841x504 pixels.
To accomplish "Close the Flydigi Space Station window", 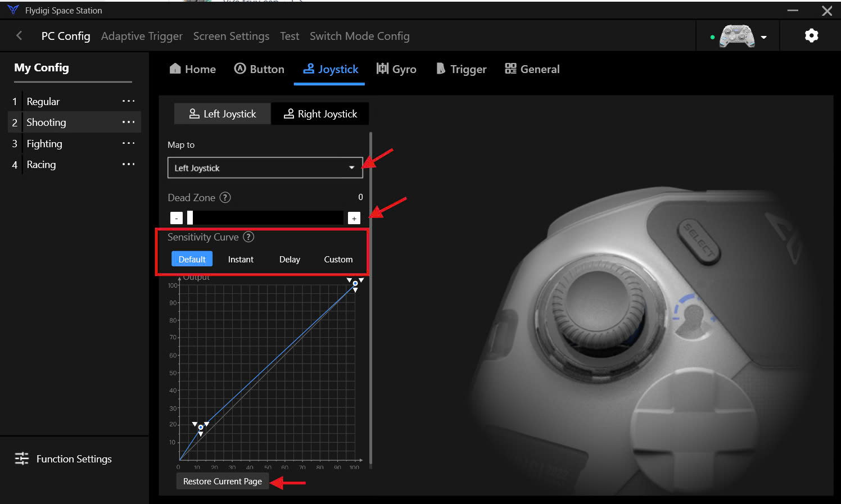I will [827, 11].
